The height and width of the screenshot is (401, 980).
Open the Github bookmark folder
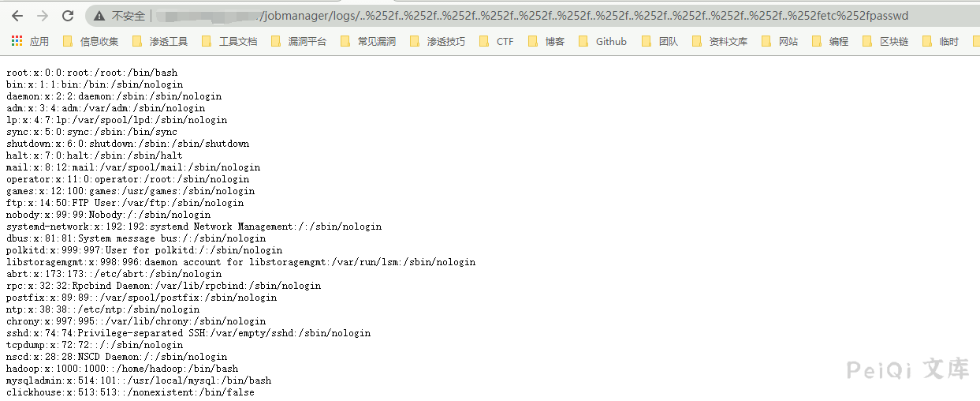[603, 42]
